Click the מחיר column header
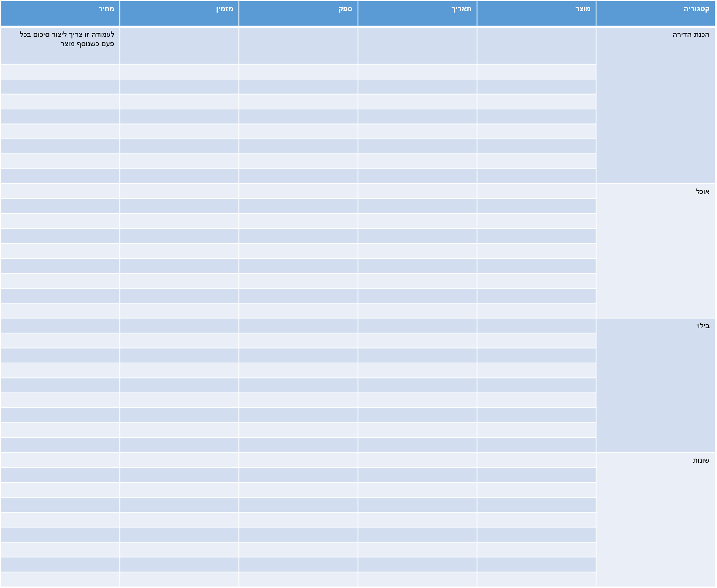Viewport: 717px width, 588px height. click(60, 13)
